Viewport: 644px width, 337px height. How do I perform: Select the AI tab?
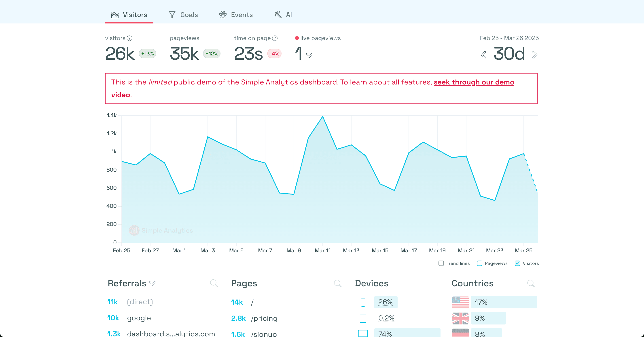point(283,15)
